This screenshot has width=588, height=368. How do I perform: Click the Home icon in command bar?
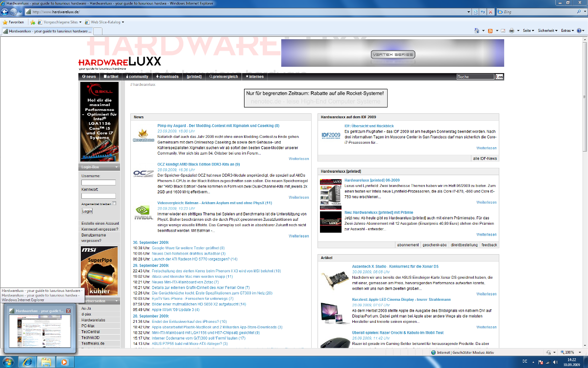tap(476, 30)
